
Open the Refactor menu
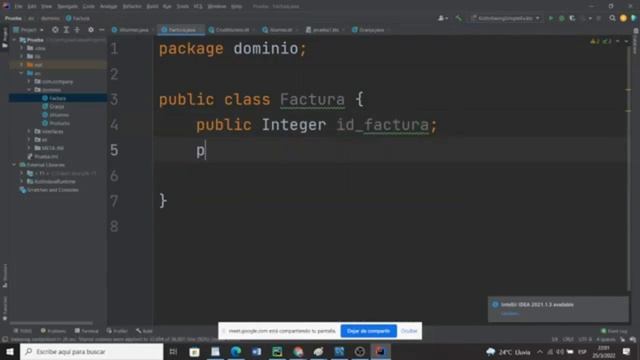tap(132, 6)
